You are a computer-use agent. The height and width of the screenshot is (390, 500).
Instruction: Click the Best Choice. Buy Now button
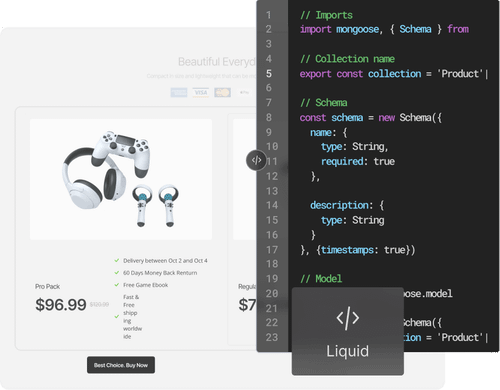(121, 365)
